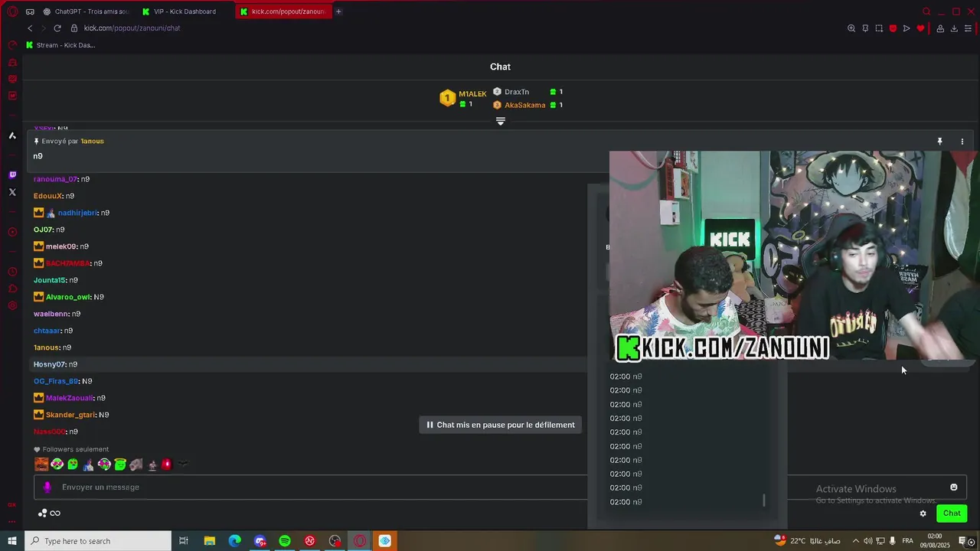The width and height of the screenshot is (980, 551).
Task: Click AkaSakama in the leaderboard
Action: [524, 106]
